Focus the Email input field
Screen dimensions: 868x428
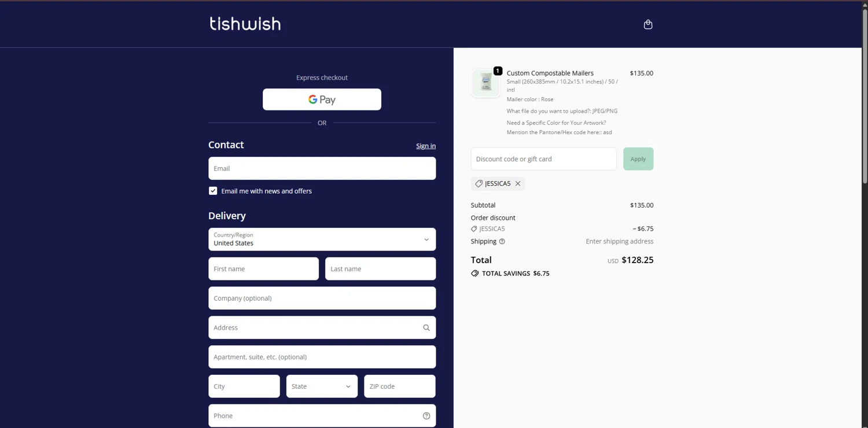322,168
